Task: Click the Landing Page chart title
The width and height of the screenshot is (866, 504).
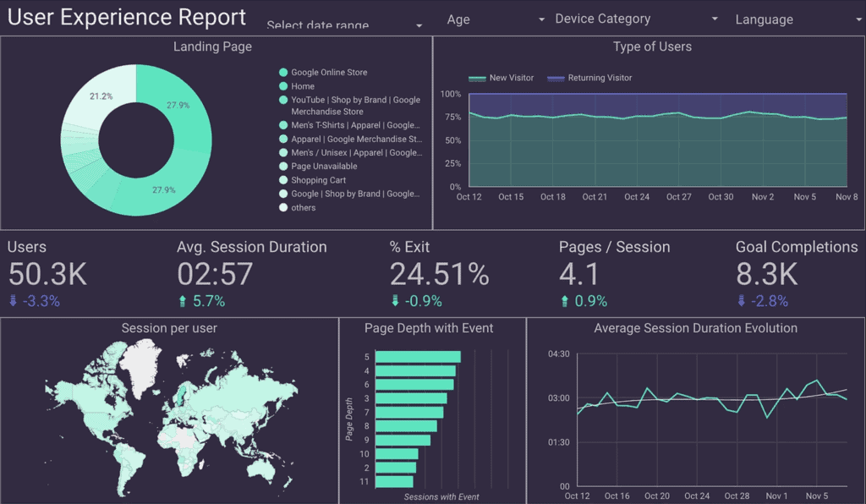Action: (212, 47)
